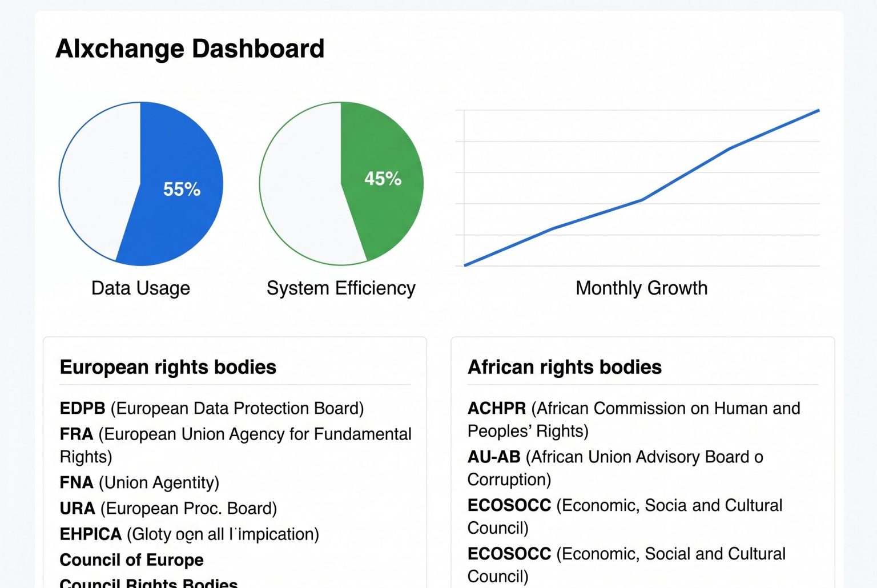Click the Monthly Growth line chart
The height and width of the screenshot is (588, 877).
pos(642,188)
